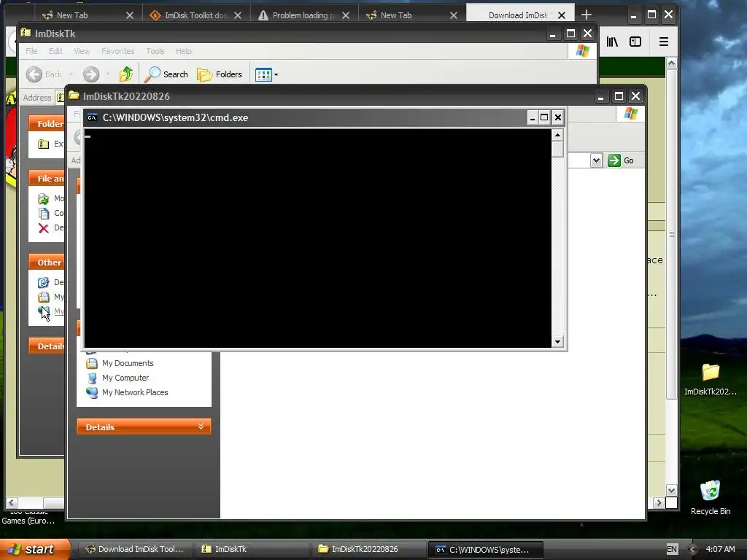This screenshot has height=560, width=747.
Task: Click browser horizontal scrollbar left arrow
Action: pos(12,502)
